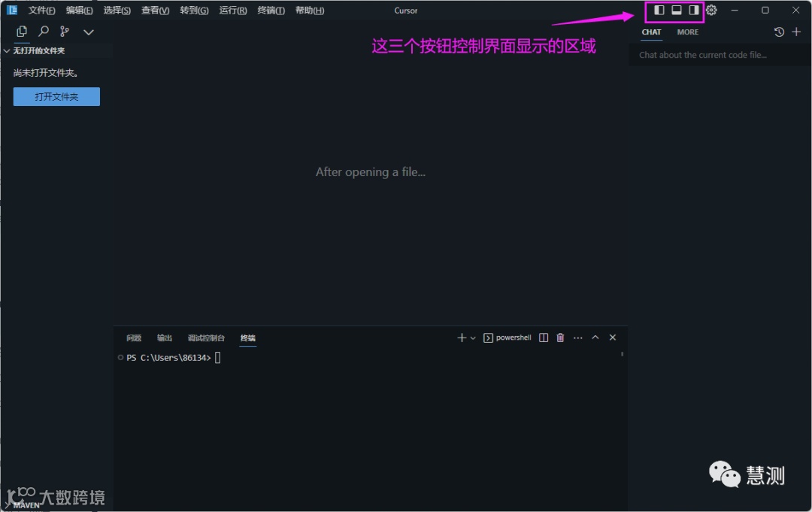Expand additional sidebar views chevron
Viewport: 812px width, 512px height.
click(89, 32)
